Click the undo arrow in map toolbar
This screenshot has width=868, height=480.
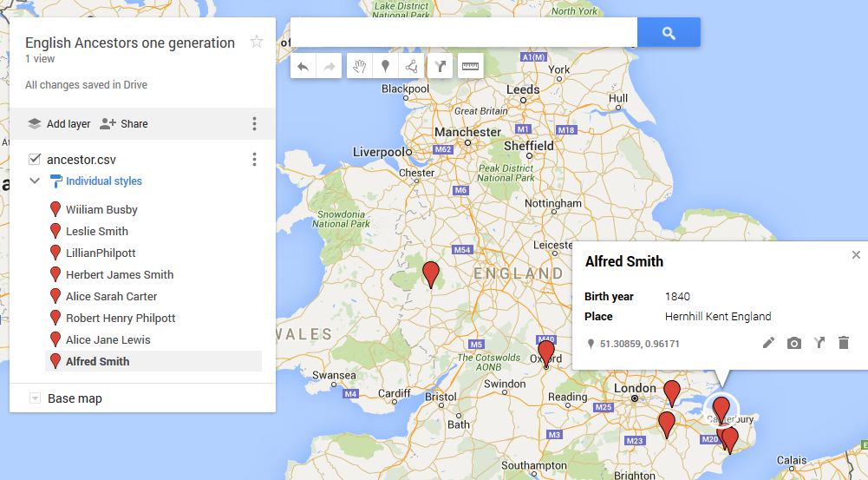[x=303, y=67]
